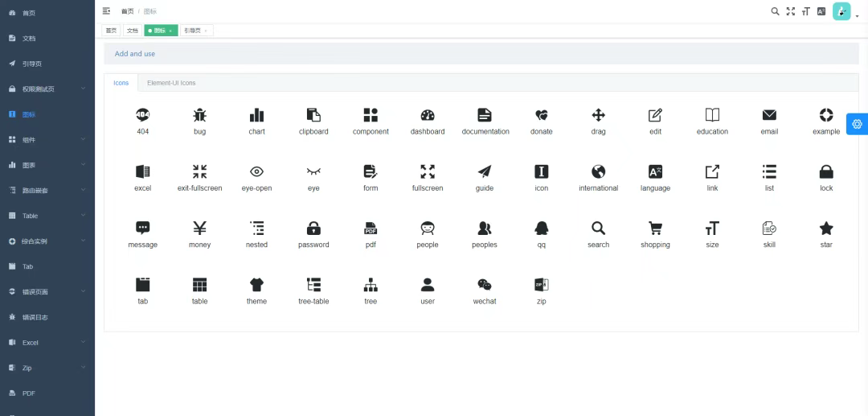
Task: Switch to the Element-UI Icons tab
Action: 171,83
